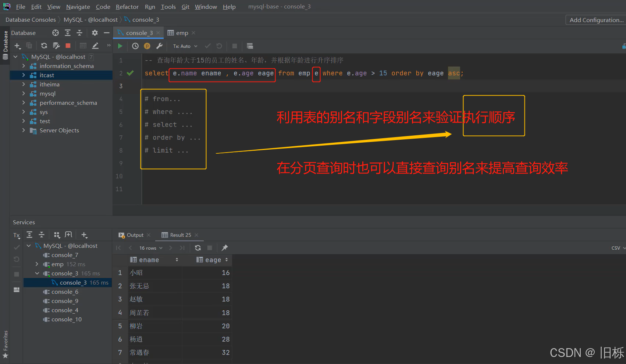Click MySQL - @localhost breadcrumb
Viewport: 626px width, 364px height.
point(90,19)
